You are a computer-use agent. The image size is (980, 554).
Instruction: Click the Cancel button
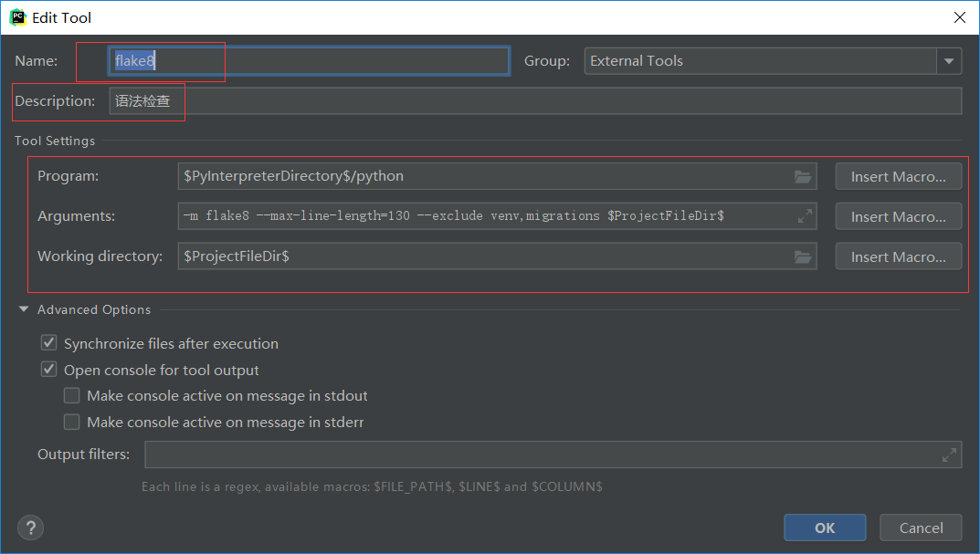pos(921,528)
